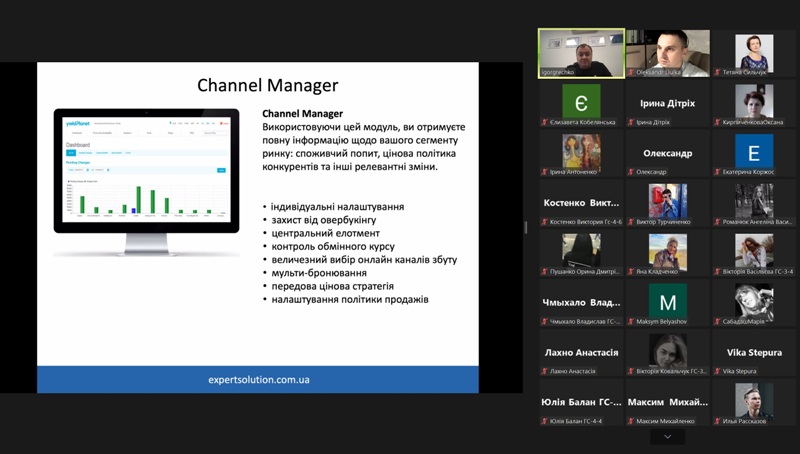Click large name text Юлія Балан ГС-...
This screenshot has width=800, height=454.
pyautogui.click(x=581, y=402)
